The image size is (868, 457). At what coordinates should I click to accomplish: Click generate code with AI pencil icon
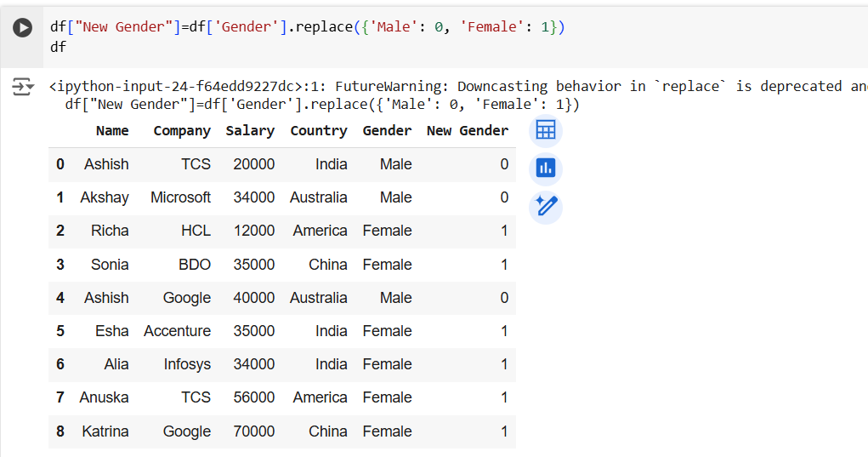click(546, 207)
